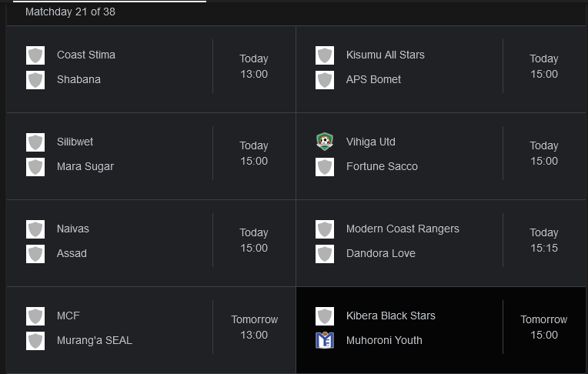Open the Coast Stima match time Today 13:00

tap(254, 66)
